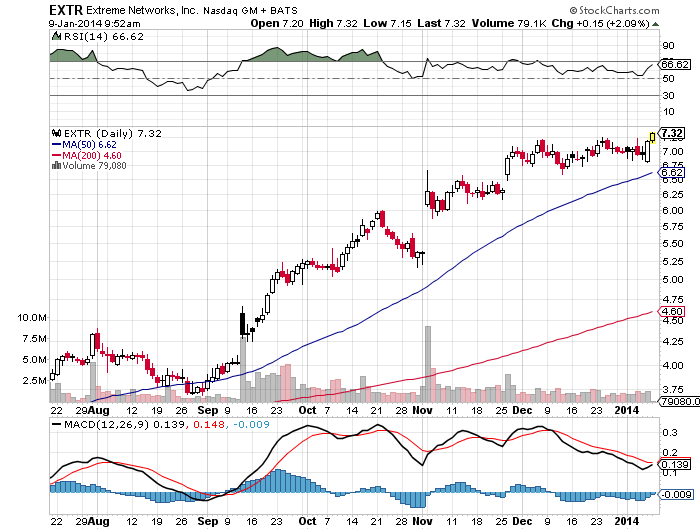
Task: Click the candlestick icon beside EXTR (Daily)
Action: [x=56, y=133]
